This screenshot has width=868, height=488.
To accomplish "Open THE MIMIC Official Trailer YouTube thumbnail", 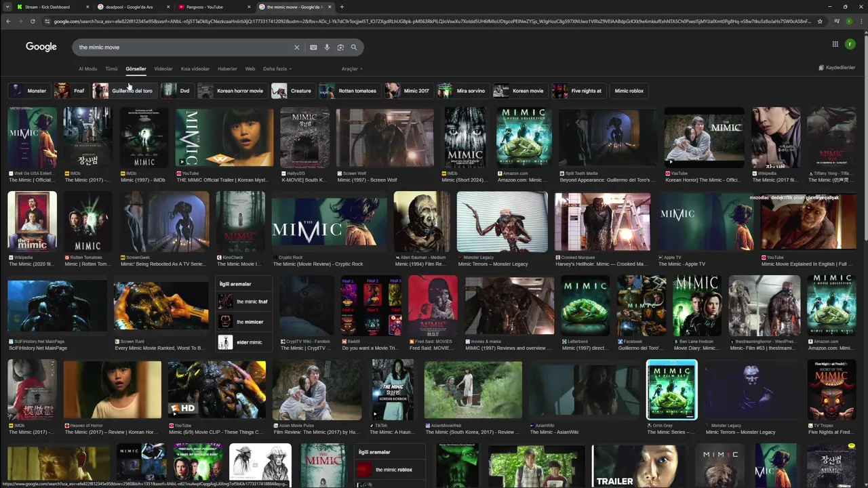I will (x=224, y=138).
